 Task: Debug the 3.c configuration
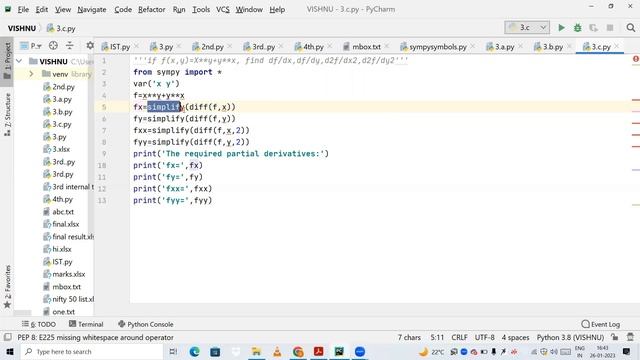tap(578, 28)
